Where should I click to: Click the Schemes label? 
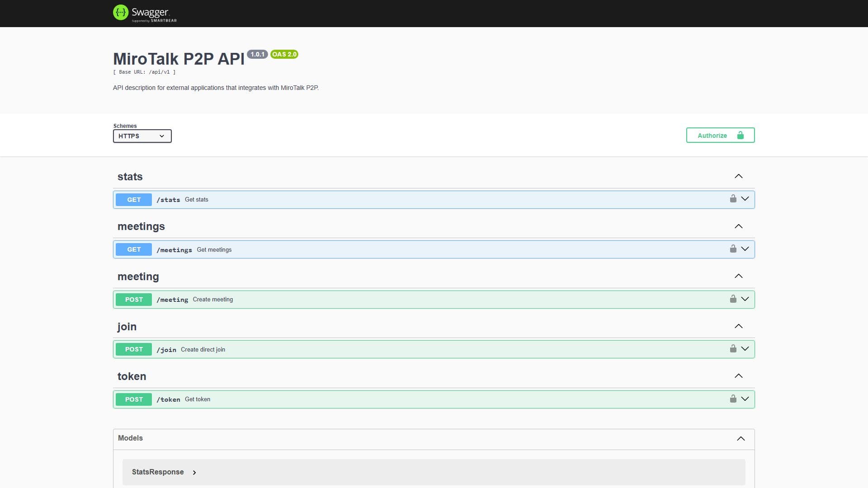(125, 126)
